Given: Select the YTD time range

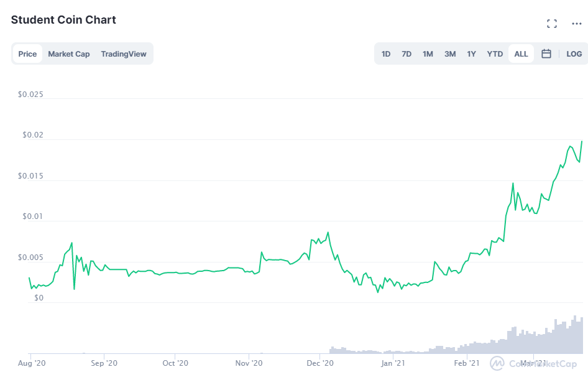Looking at the screenshot, I should tap(495, 53).
